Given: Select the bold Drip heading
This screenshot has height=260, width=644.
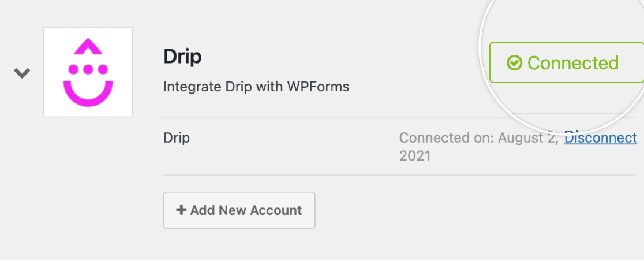Looking at the screenshot, I should point(182,57).
